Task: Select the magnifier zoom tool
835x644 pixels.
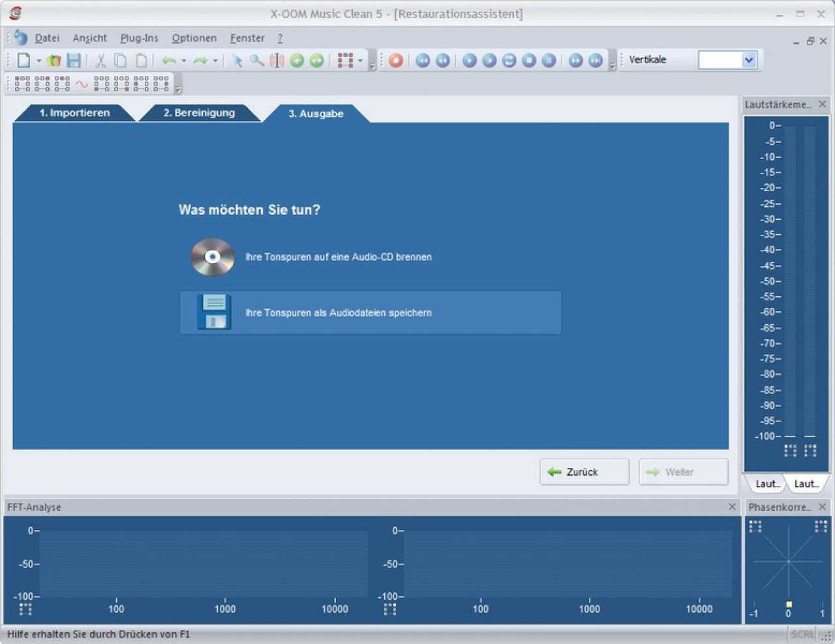Action: click(x=257, y=61)
